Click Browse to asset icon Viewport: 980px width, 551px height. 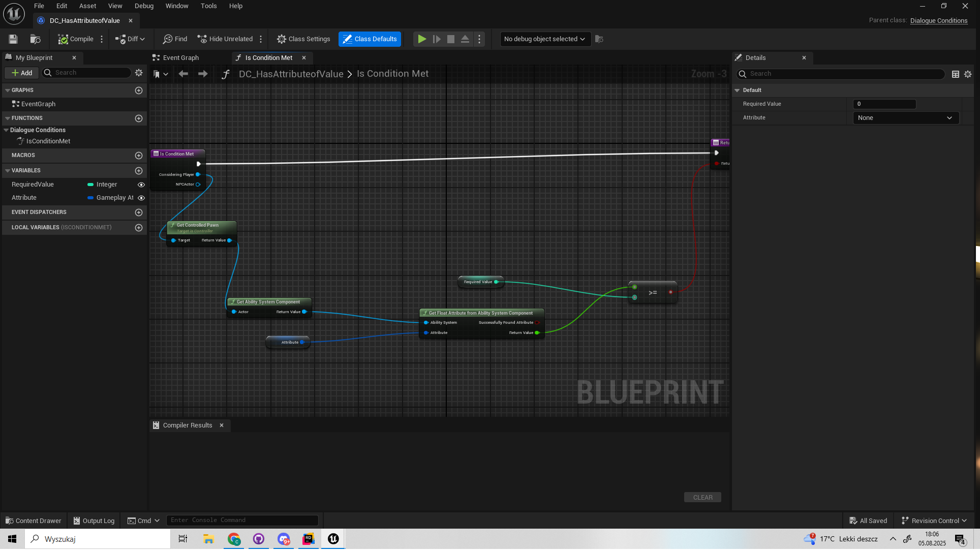click(35, 39)
